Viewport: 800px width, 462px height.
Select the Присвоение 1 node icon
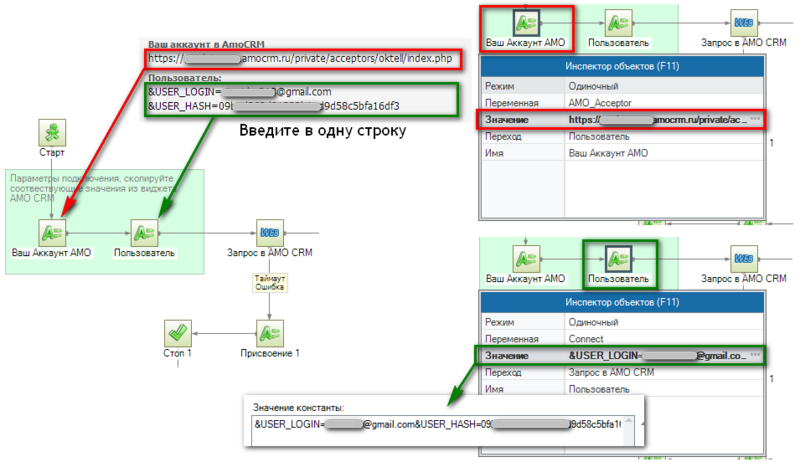tap(269, 333)
